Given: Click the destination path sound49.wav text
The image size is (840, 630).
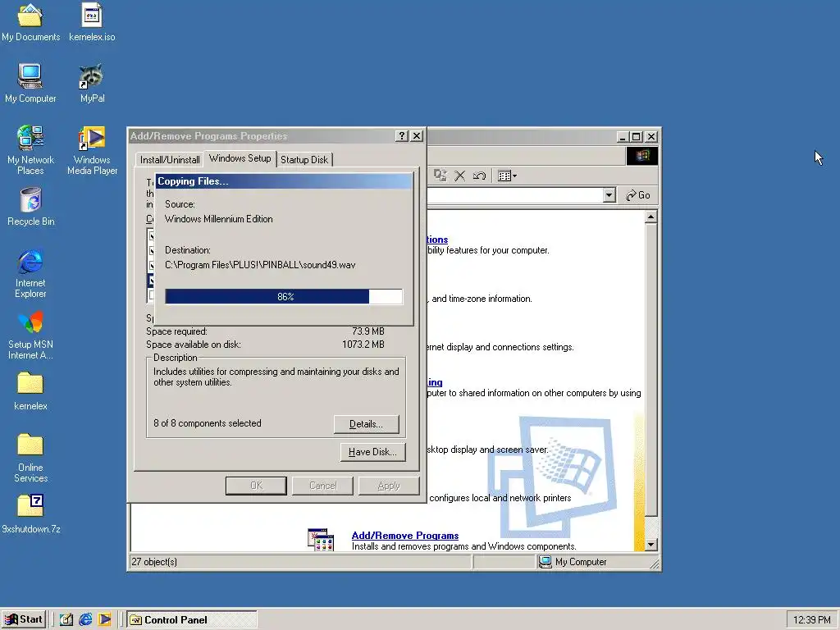Looking at the screenshot, I should pos(260,265).
